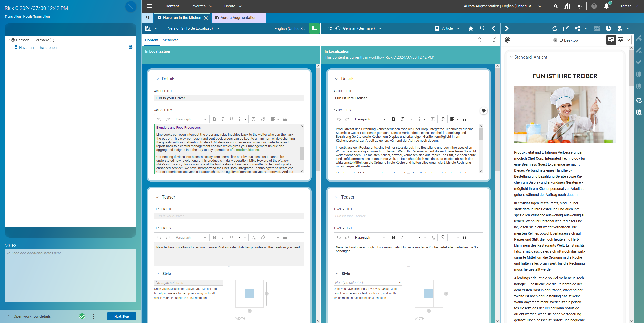Image resolution: width=644 pixels, height=323 pixels.
Task: Switch preview to side-by-side screen comparison mode
Action: pos(621,40)
